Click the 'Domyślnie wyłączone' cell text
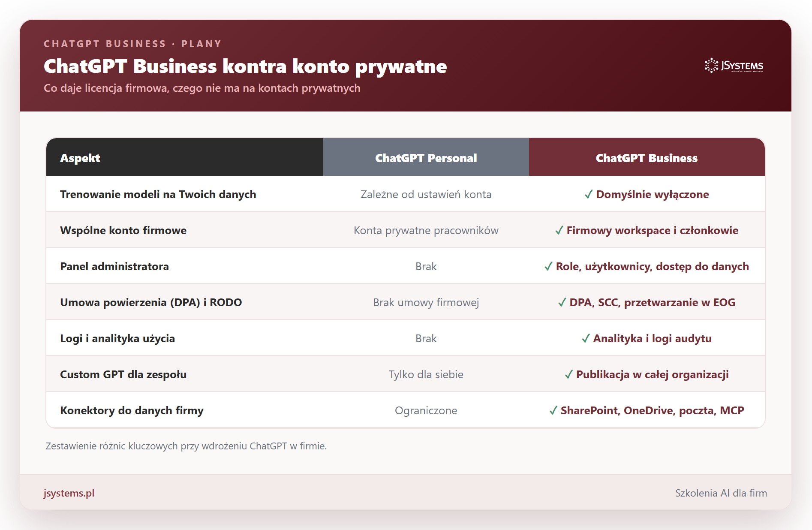This screenshot has height=530, width=812. [x=653, y=194]
